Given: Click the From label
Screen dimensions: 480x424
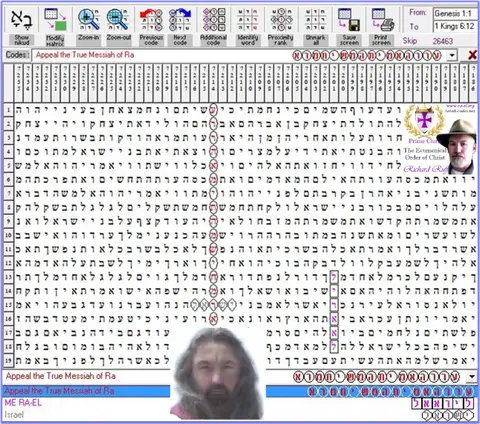Looking at the screenshot, I should pos(417,12).
